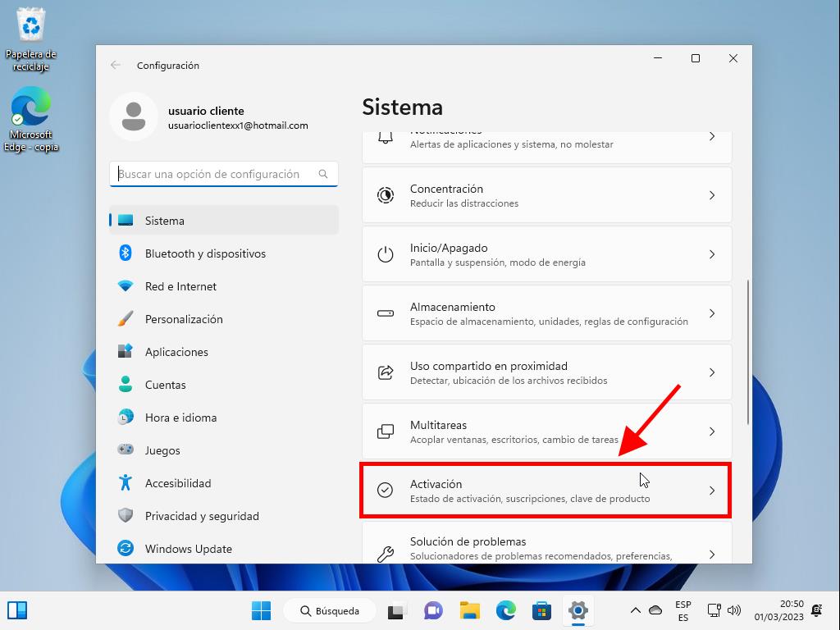Open Bluetooth y dispositivos in sidebar

[205, 253]
